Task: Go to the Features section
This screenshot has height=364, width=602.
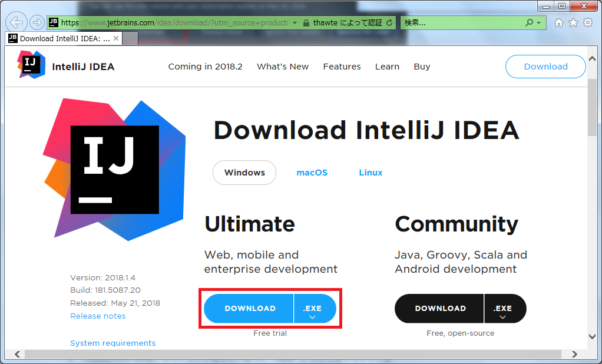Action: click(x=342, y=67)
